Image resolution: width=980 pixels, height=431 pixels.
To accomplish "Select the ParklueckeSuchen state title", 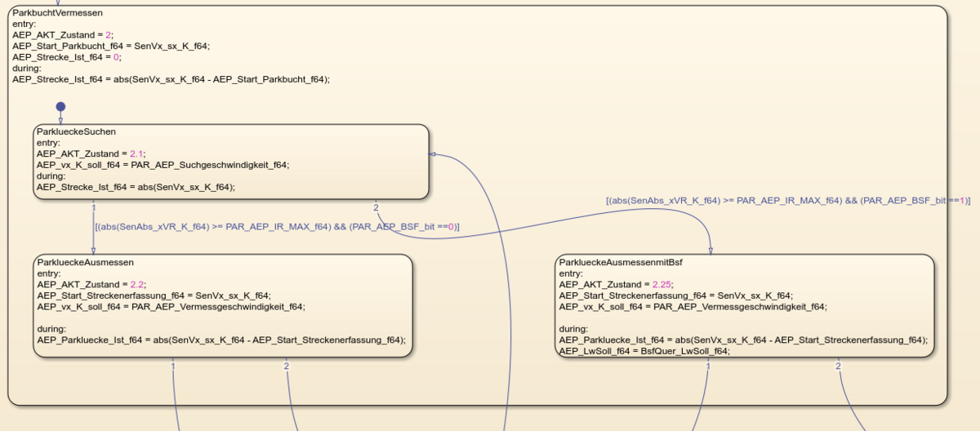I will coord(76,131).
